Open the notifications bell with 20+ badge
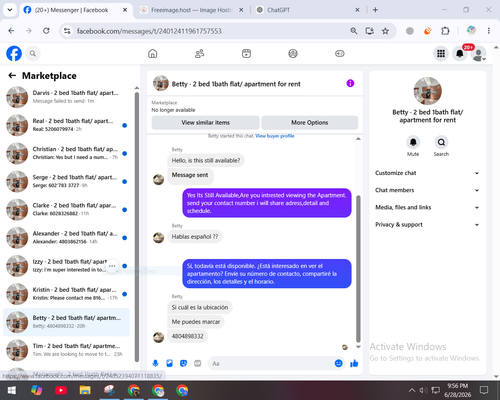The image size is (500, 400). pyautogui.click(x=460, y=54)
